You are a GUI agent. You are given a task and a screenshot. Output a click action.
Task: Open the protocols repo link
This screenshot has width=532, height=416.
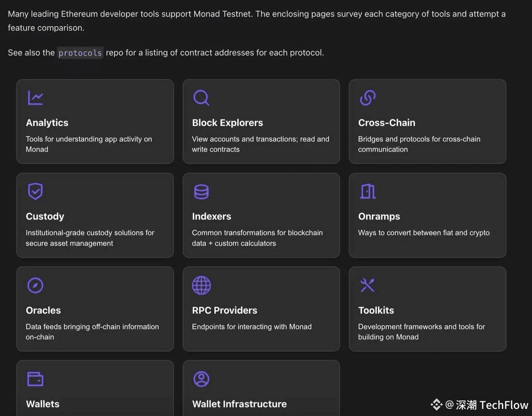80,53
